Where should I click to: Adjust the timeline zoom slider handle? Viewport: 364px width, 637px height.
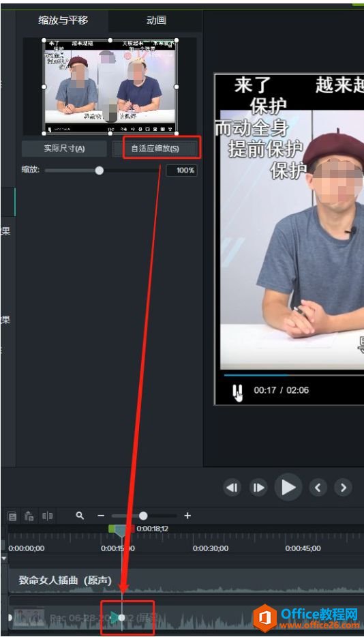[x=143, y=516]
